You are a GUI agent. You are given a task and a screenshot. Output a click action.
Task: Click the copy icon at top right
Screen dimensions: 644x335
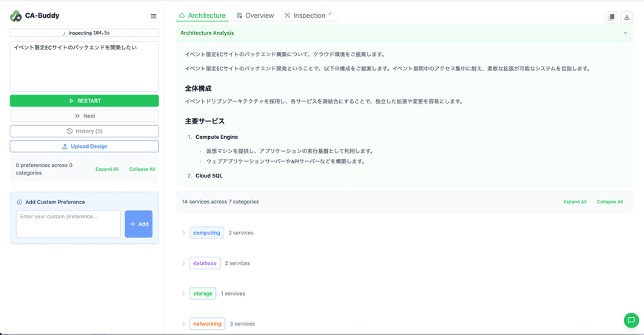611,17
